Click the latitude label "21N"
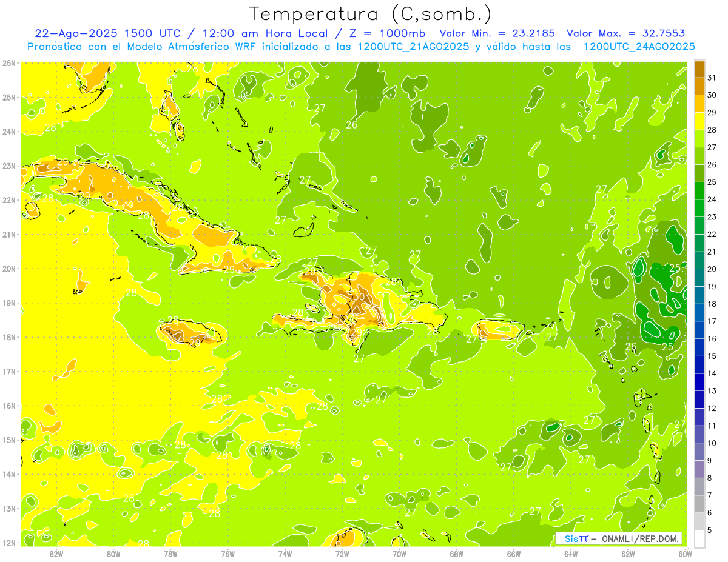The width and height of the screenshot is (728, 562). (x=9, y=234)
